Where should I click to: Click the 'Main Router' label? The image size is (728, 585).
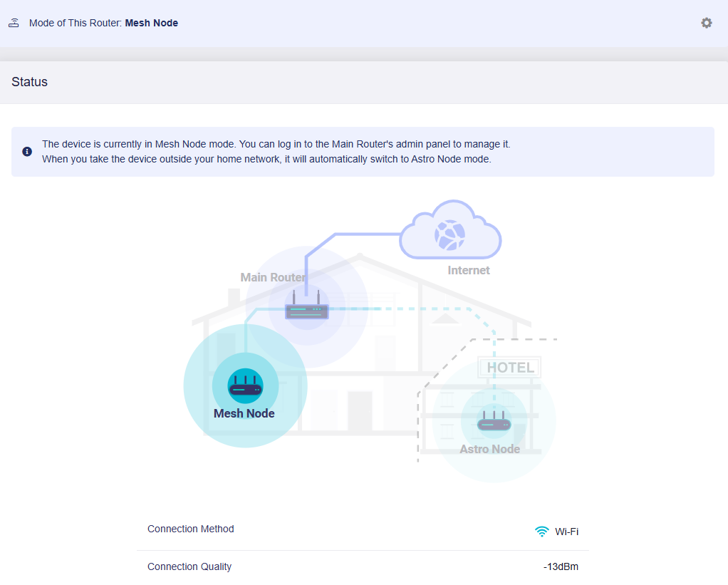coord(273,277)
